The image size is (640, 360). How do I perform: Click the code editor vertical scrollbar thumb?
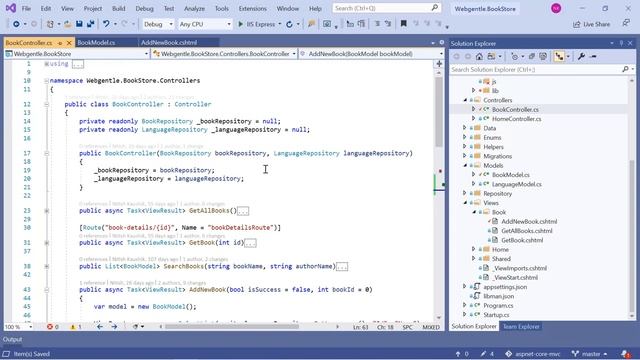(439, 112)
